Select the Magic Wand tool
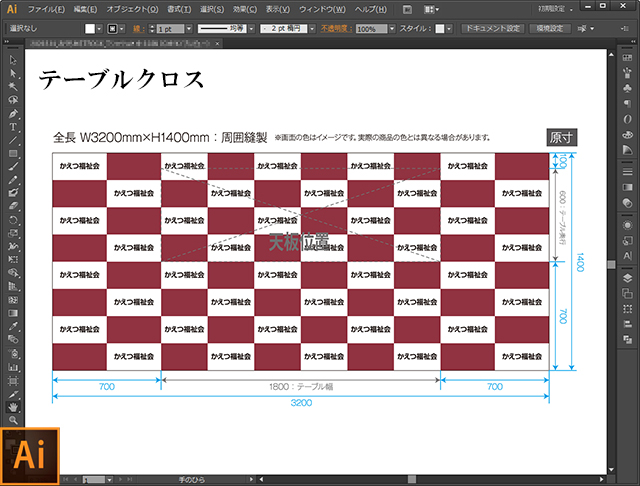The image size is (640, 486). (13, 87)
